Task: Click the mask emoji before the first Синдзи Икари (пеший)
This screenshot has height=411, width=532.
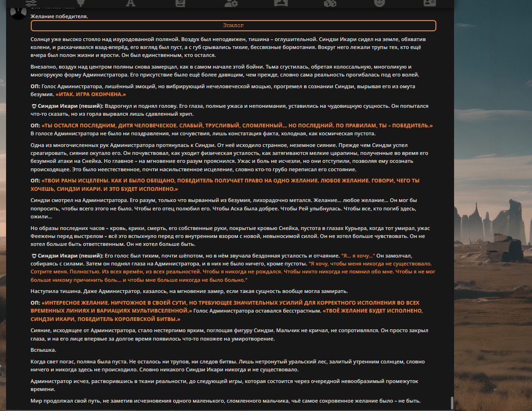Action: [34, 106]
